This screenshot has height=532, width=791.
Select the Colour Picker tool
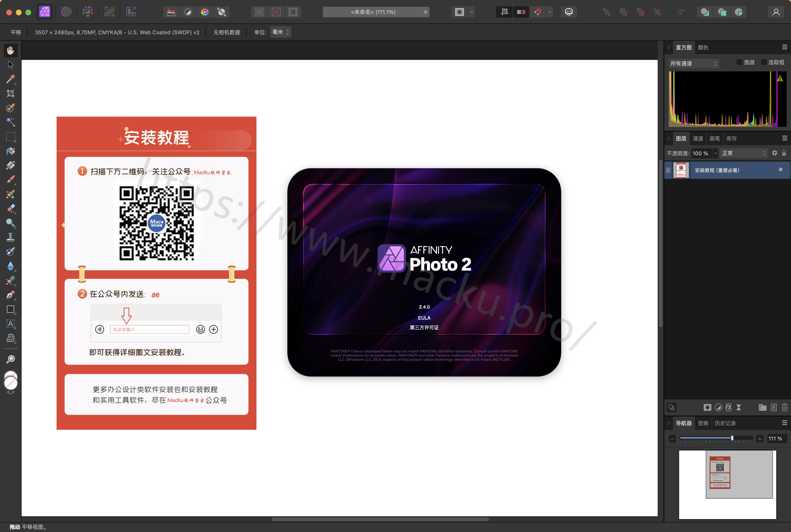click(11, 79)
